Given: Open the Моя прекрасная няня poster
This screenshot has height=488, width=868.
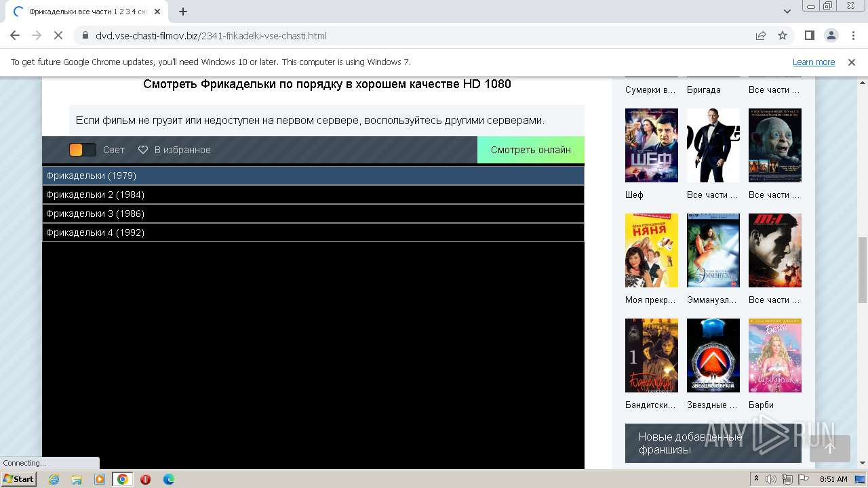Looking at the screenshot, I should [x=652, y=250].
